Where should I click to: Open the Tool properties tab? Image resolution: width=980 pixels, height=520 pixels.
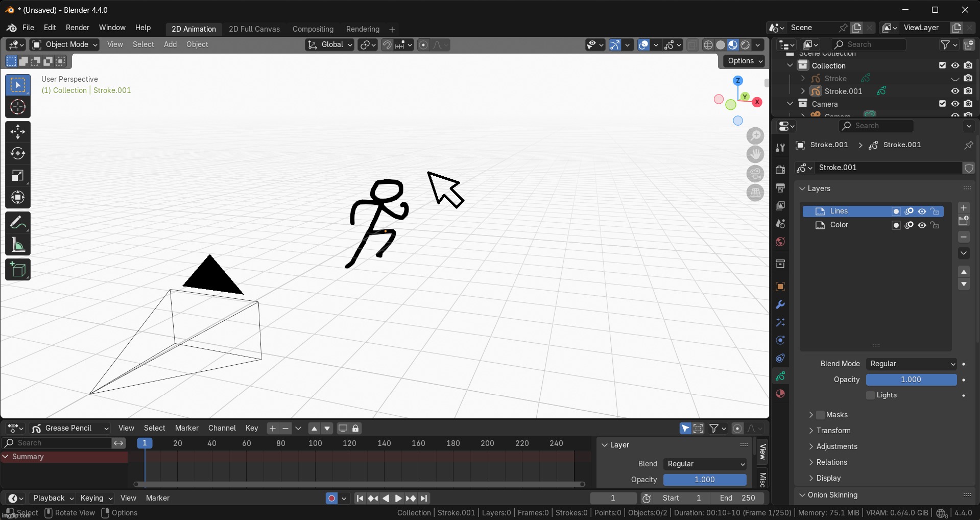[780, 148]
